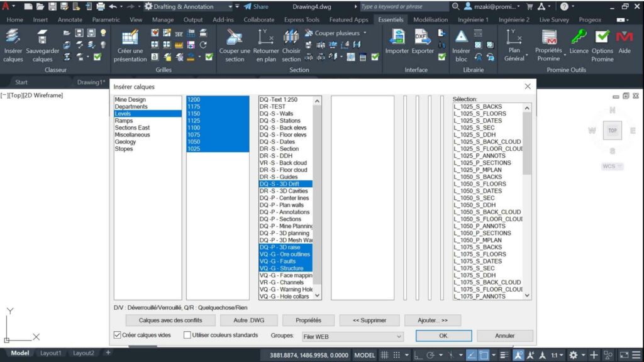Open the Essentiels ribbon tab

[391, 19]
